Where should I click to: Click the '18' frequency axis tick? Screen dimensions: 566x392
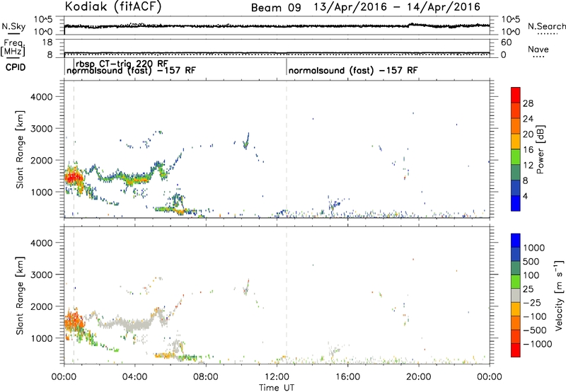pyautogui.click(x=47, y=42)
